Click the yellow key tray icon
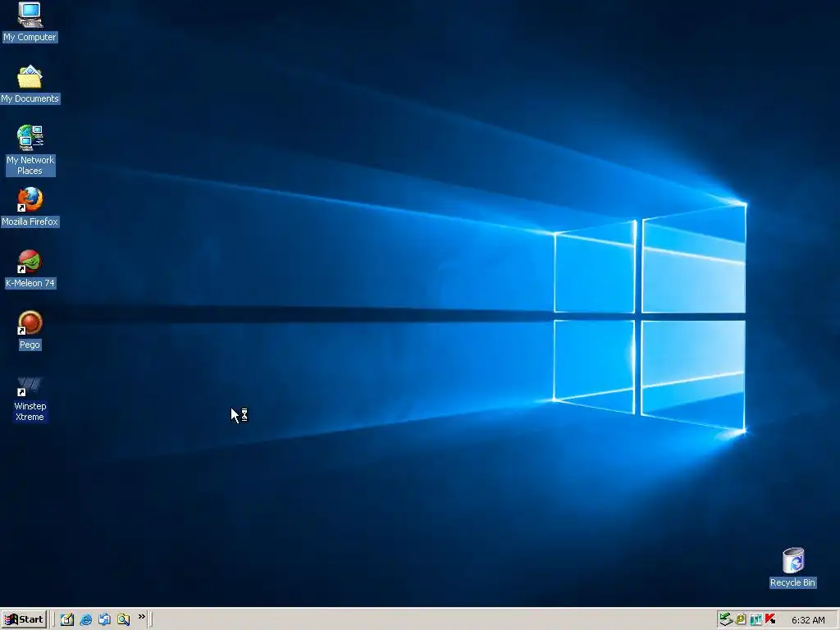Screen dimensions: 840x630 click(x=741, y=619)
